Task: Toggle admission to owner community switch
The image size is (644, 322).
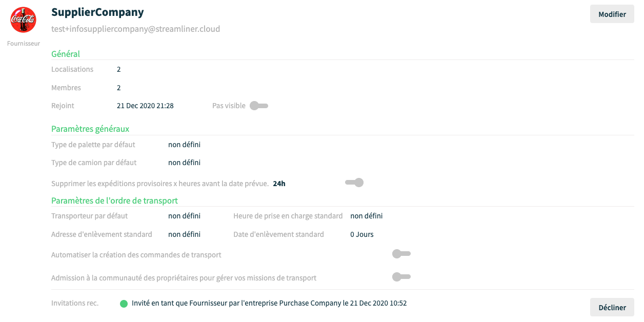Action: tap(401, 277)
